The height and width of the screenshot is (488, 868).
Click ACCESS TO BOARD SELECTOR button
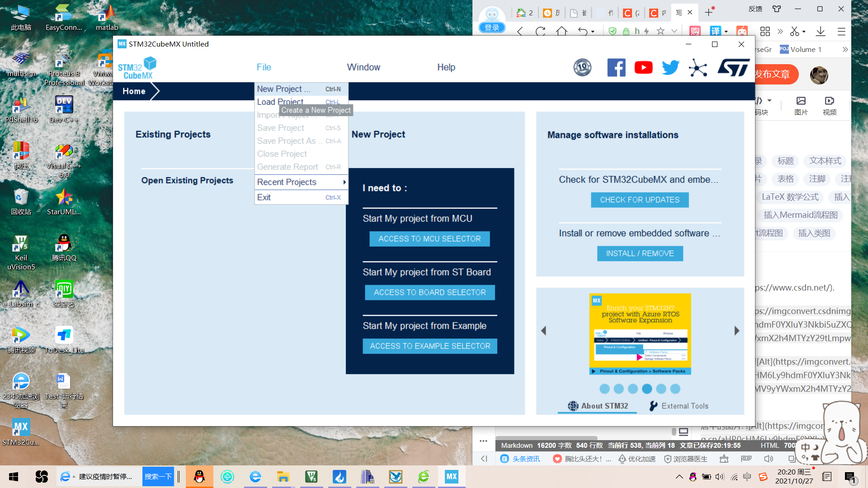pyautogui.click(x=430, y=292)
